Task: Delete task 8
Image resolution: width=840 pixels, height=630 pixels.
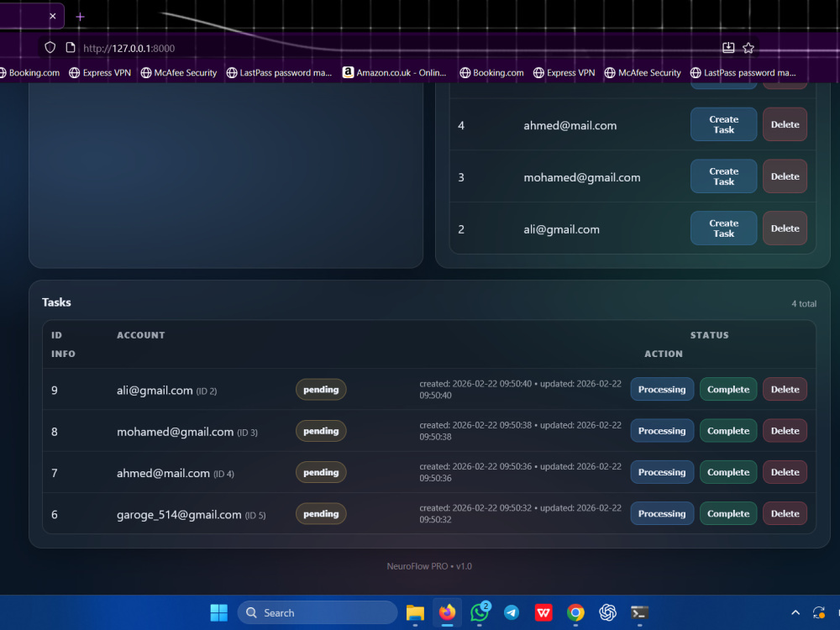Action: [785, 431]
